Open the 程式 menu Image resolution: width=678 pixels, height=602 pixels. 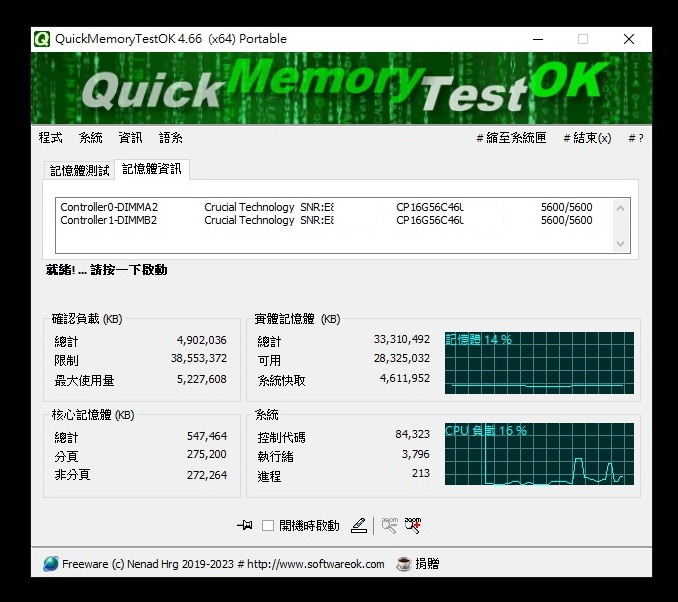pos(50,138)
